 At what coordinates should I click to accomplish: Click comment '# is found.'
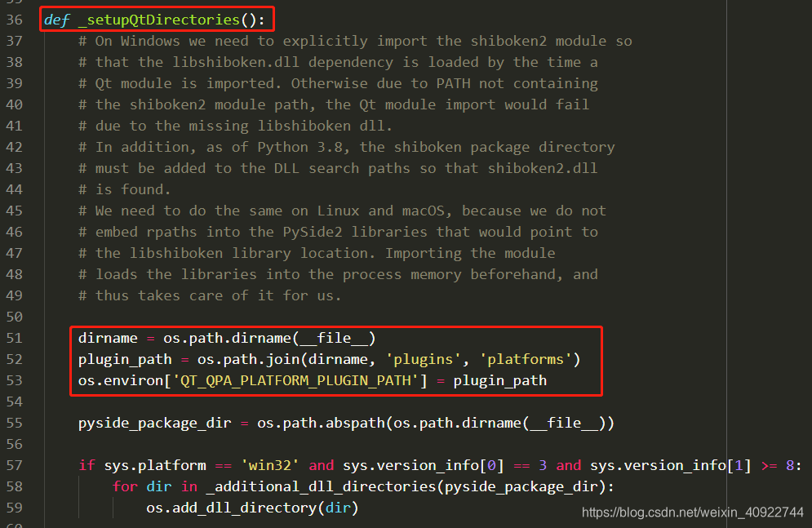[124, 189]
